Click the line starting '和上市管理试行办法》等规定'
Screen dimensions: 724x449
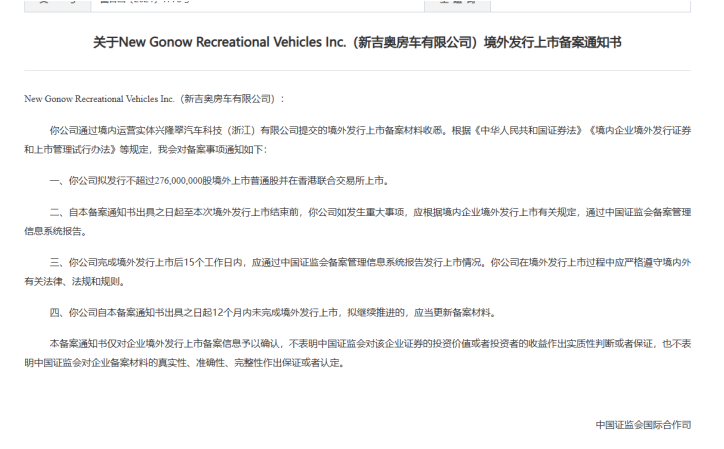click(146, 150)
